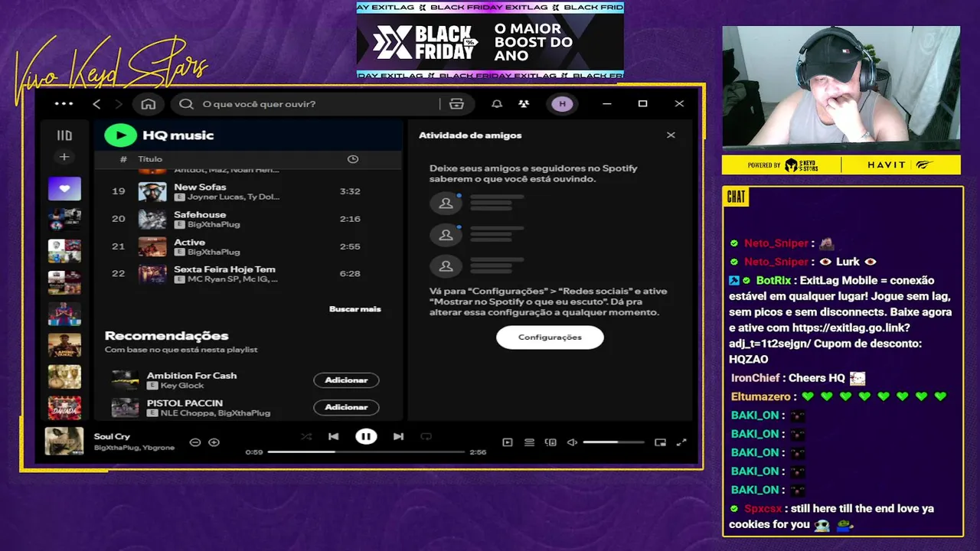Toggle repeat mode
The image size is (980, 551).
426,436
